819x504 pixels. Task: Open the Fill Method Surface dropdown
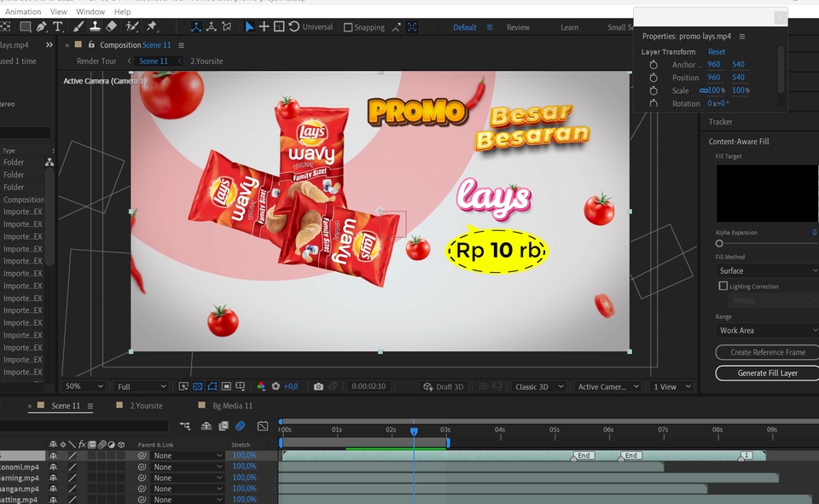(767, 270)
